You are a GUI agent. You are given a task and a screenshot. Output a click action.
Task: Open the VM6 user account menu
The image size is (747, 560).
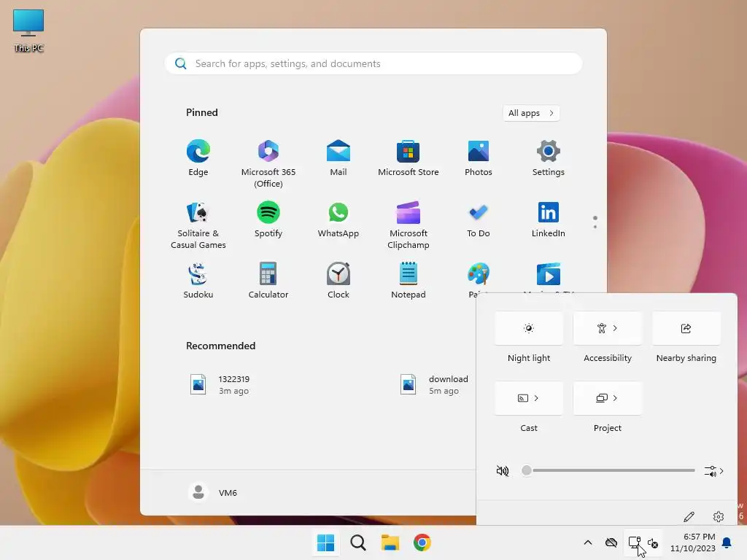212,492
